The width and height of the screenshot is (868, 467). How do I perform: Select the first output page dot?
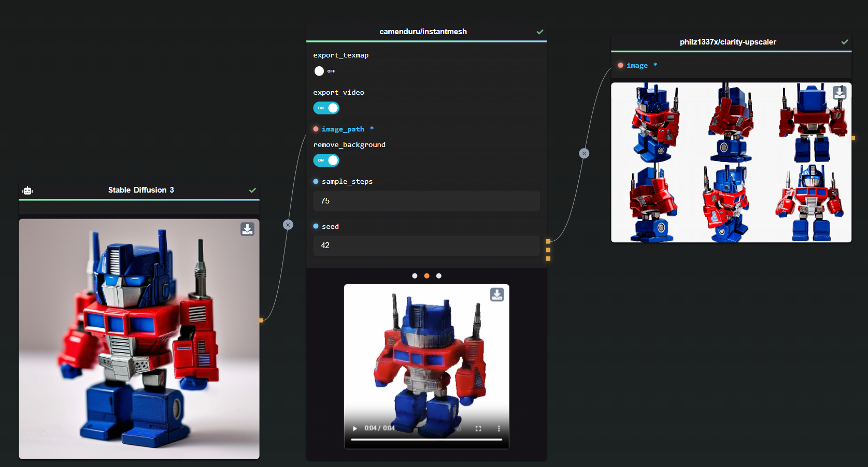tap(415, 276)
